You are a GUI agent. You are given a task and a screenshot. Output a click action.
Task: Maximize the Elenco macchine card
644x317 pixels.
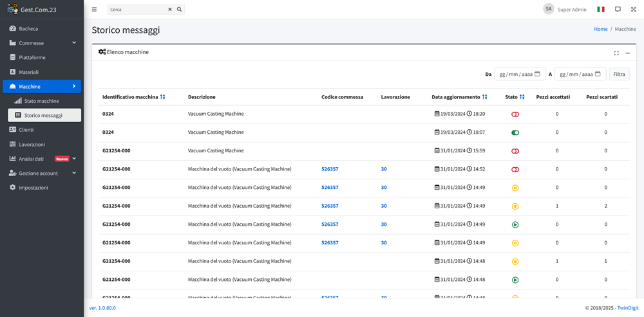pos(616,53)
